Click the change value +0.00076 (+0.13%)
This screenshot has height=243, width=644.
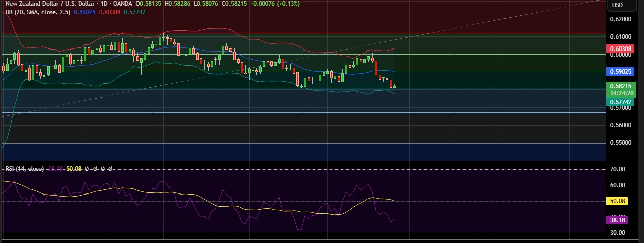[274, 4]
